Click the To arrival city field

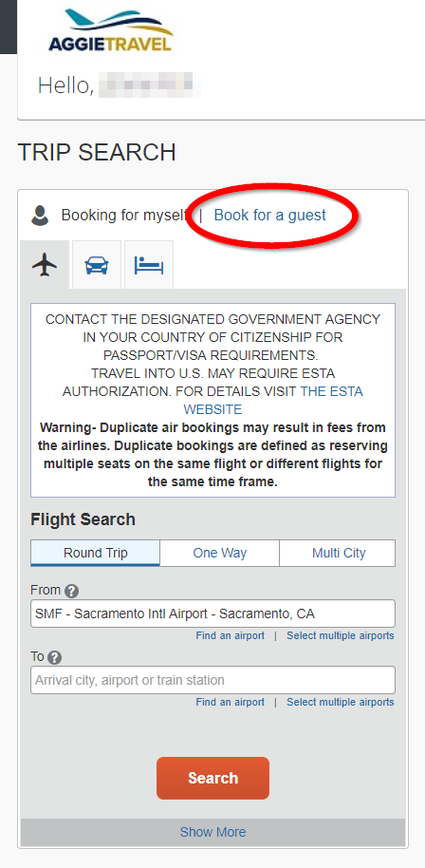tap(212, 680)
